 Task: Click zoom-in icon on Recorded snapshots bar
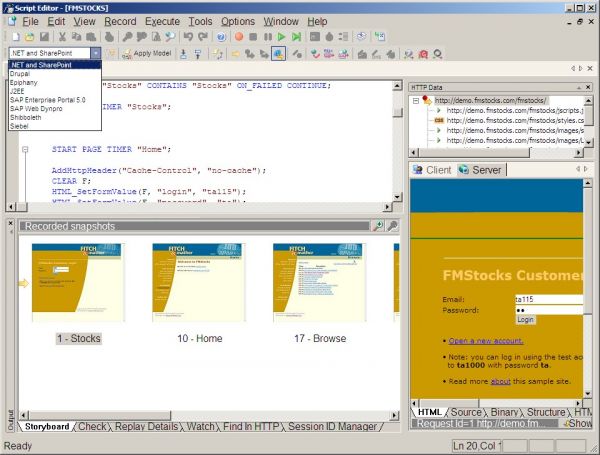378,226
